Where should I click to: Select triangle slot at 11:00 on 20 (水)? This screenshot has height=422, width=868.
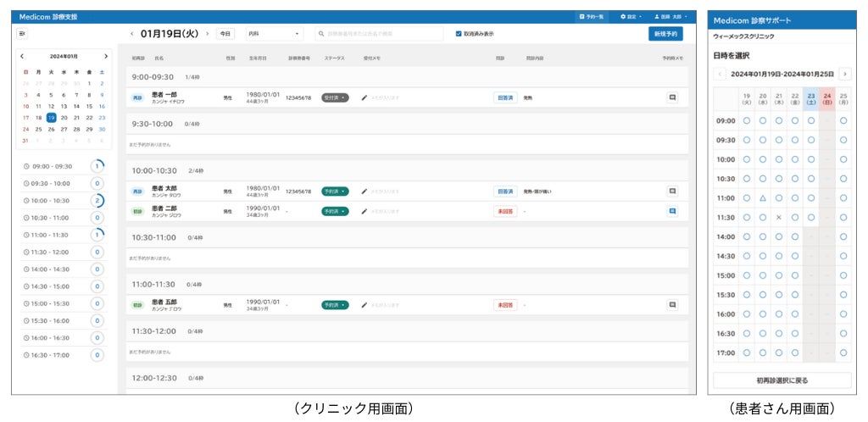tap(762, 198)
